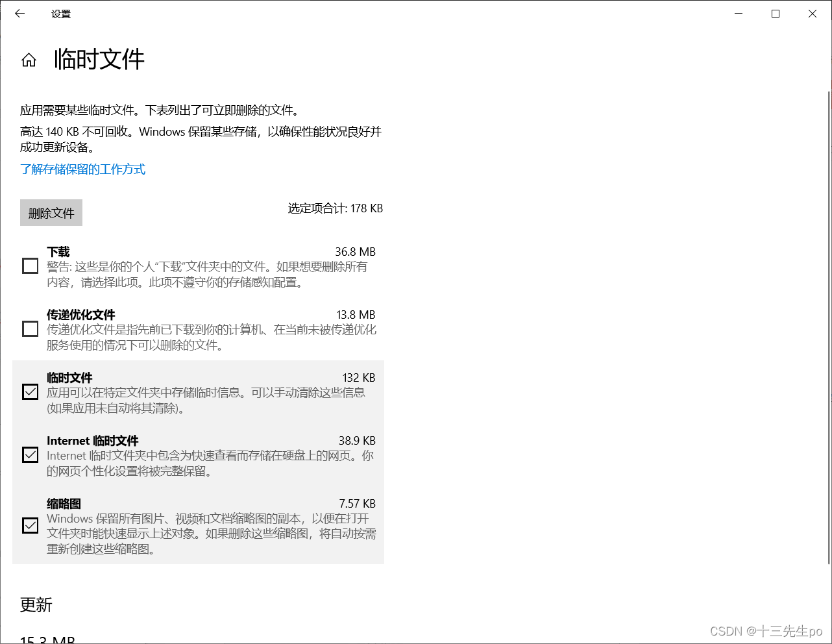Navigate back using the back arrow
Viewport: 832px width, 644px height.
19,13
